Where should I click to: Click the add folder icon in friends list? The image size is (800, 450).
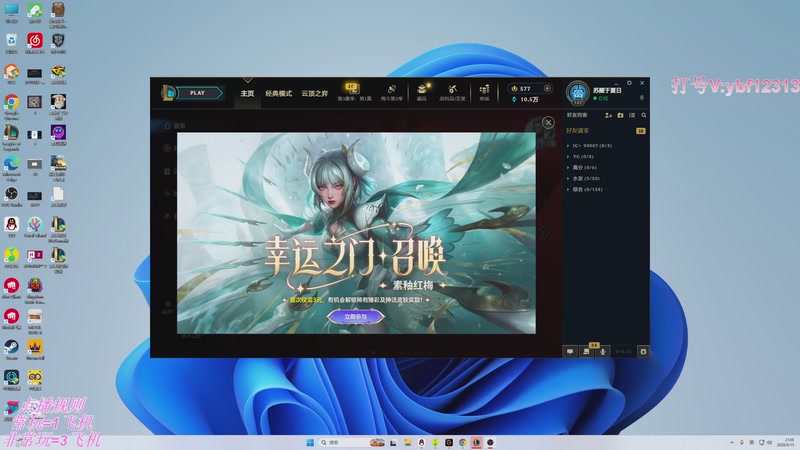click(x=620, y=115)
